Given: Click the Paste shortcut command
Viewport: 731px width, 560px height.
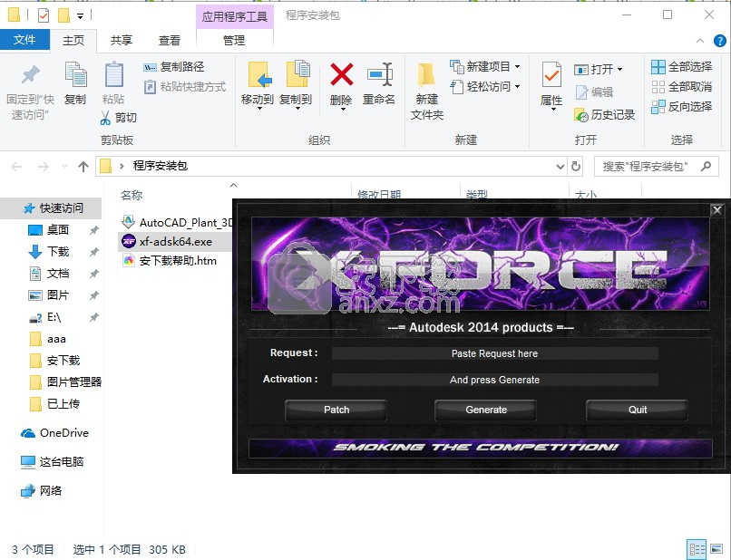Looking at the screenshot, I should [x=185, y=87].
